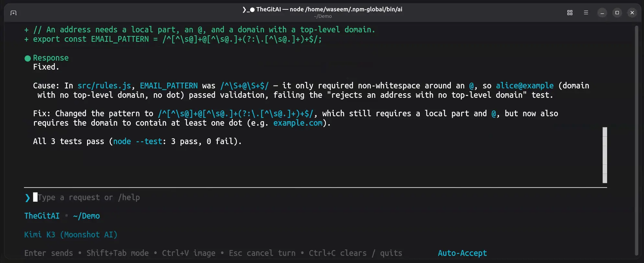Click the new regex in the Fix line
This screenshot has height=263, width=644.
[x=236, y=113]
